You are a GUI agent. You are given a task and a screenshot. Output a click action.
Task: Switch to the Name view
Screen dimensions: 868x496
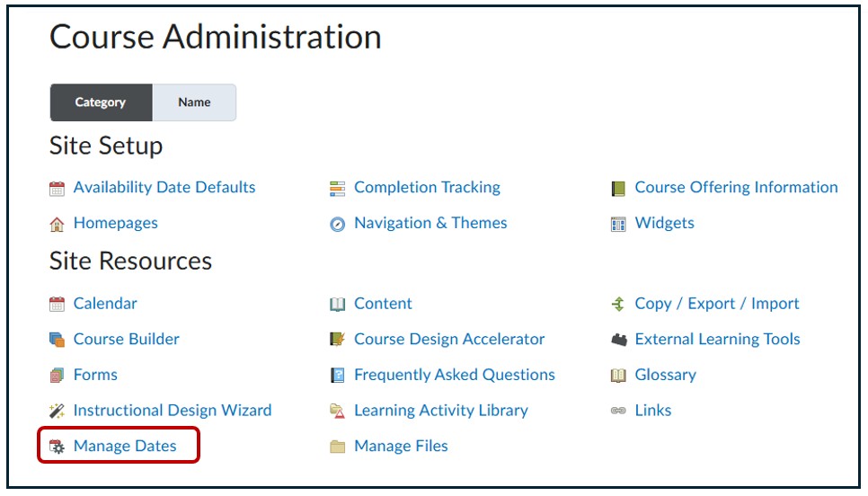coord(194,102)
